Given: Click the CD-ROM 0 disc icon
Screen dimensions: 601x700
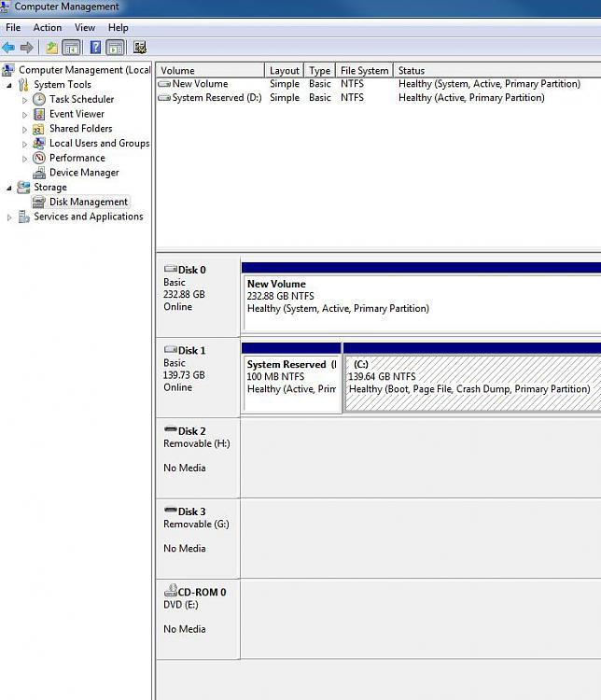Looking at the screenshot, I should (171, 590).
